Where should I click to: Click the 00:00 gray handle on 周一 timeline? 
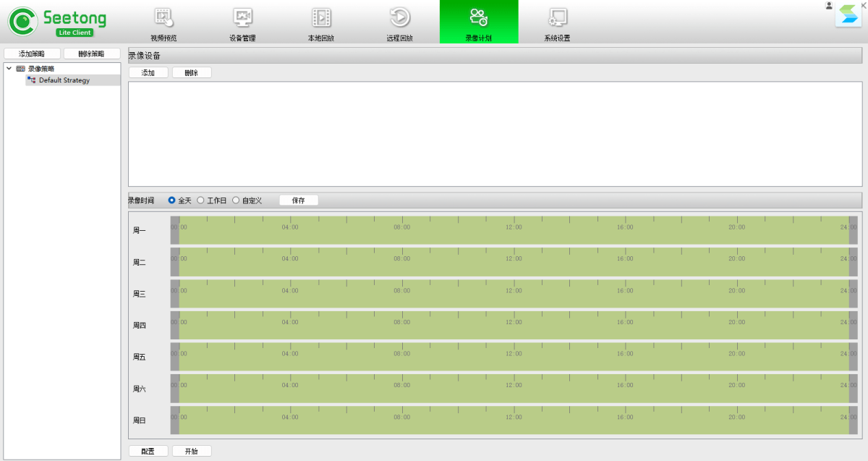tap(175, 230)
